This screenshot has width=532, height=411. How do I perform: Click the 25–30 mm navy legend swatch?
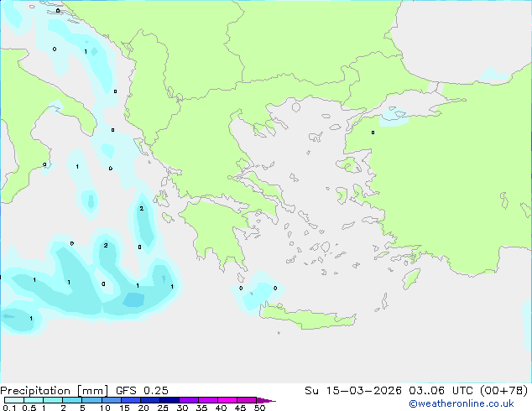pyautogui.click(x=170, y=400)
